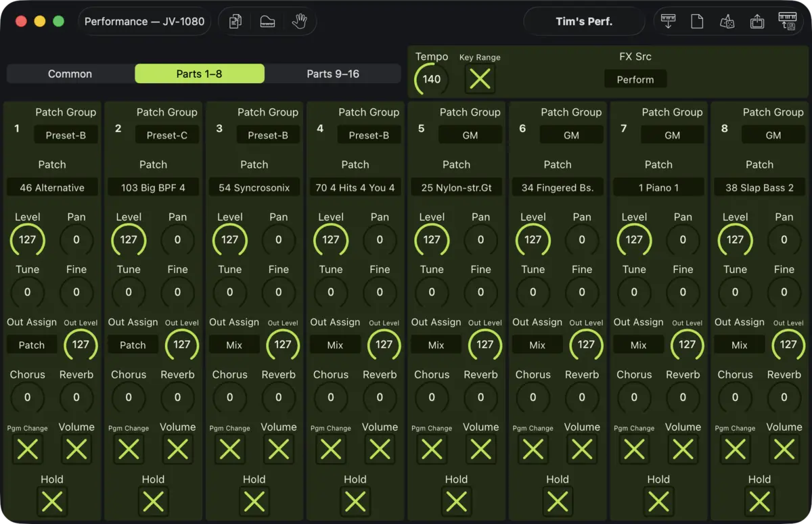Click part 5 Chorus knob

pos(432,397)
